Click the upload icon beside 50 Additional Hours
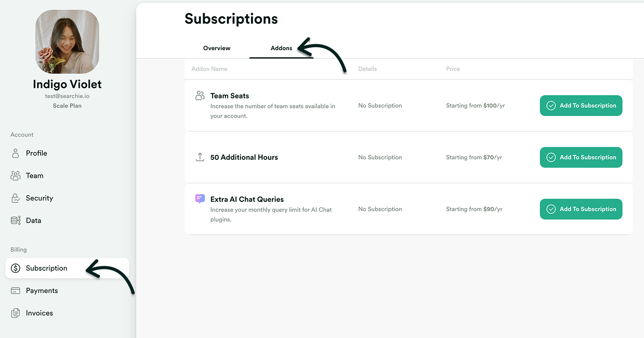The image size is (644, 338). pyautogui.click(x=199, y=157)
